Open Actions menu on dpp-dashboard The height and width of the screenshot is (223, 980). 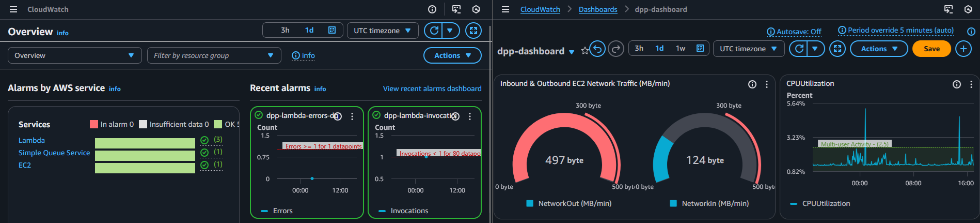coord(879,49)
